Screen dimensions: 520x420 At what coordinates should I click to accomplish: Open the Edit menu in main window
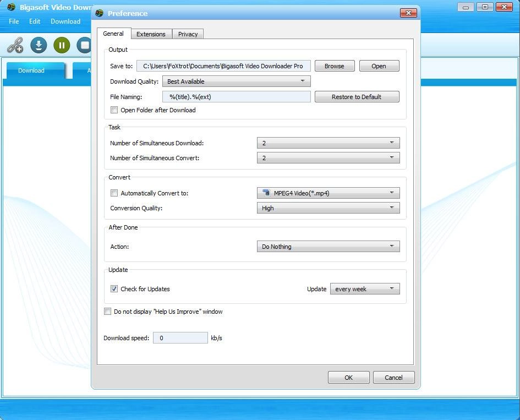click(x=35, y=21)
